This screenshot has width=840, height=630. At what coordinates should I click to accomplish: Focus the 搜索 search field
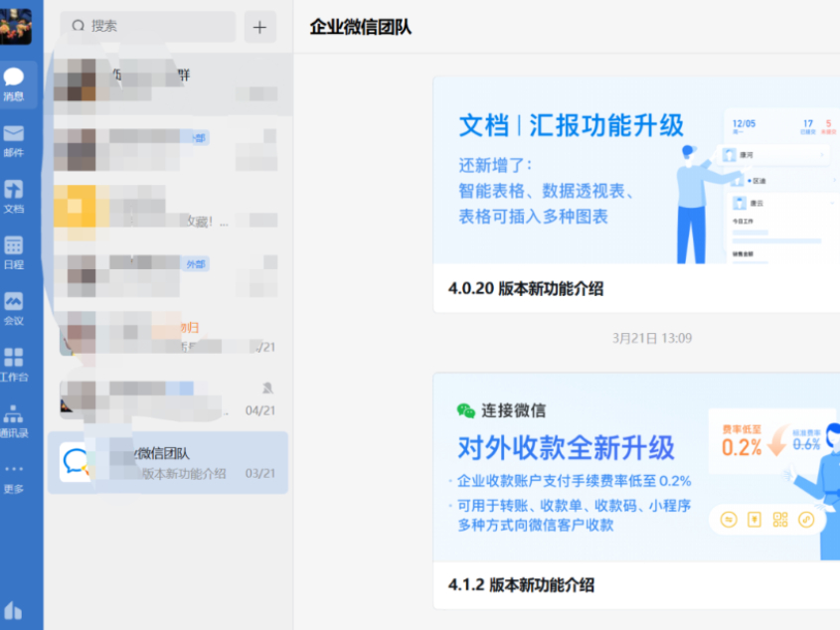pyautogui.click(x=147, y=26)
